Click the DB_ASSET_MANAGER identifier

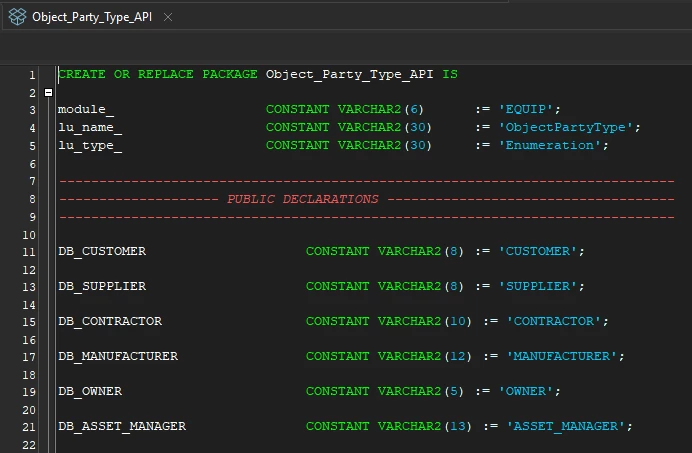(x=122, y=427)
